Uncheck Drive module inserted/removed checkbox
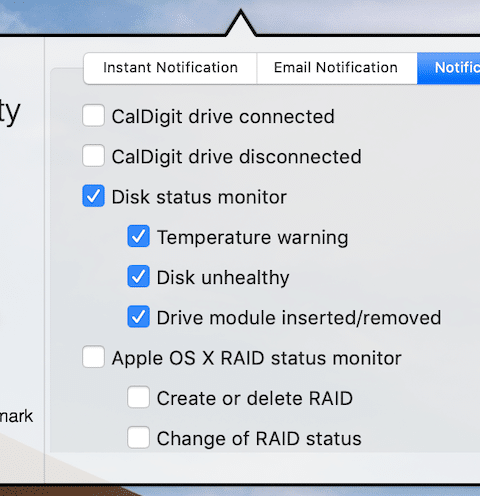480x496 pixels. click(x=138, y=317)
